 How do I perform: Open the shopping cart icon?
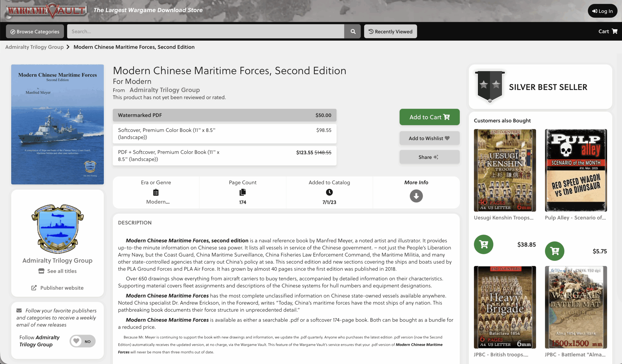point(614,31)
